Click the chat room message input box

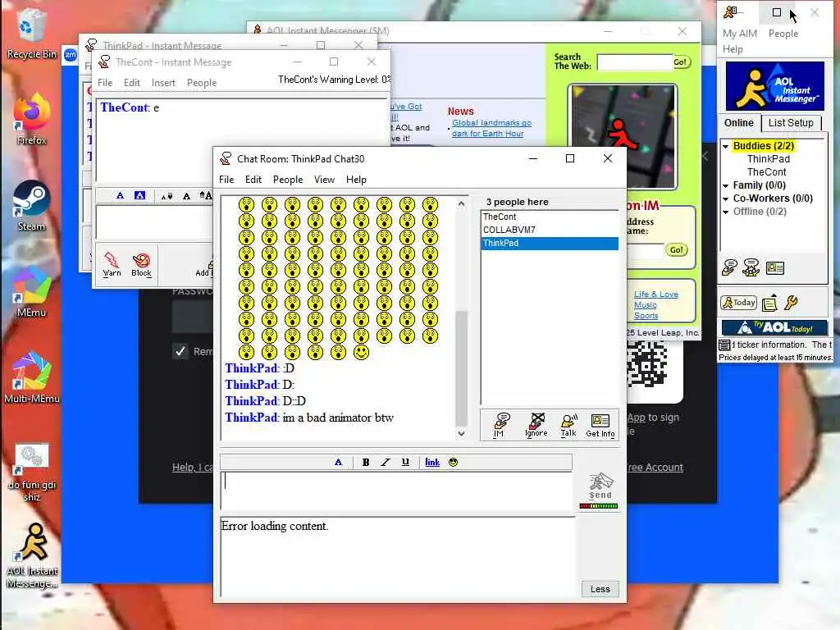397,491
